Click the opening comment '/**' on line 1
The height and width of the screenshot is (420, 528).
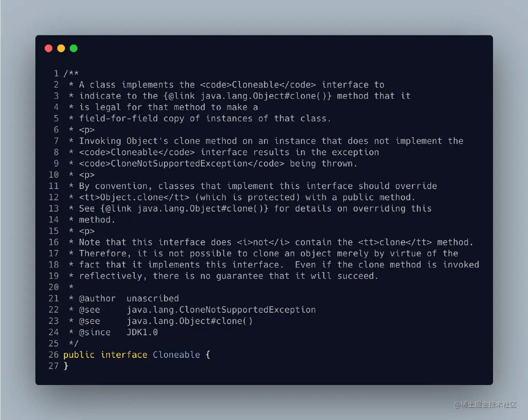[71, 73]
